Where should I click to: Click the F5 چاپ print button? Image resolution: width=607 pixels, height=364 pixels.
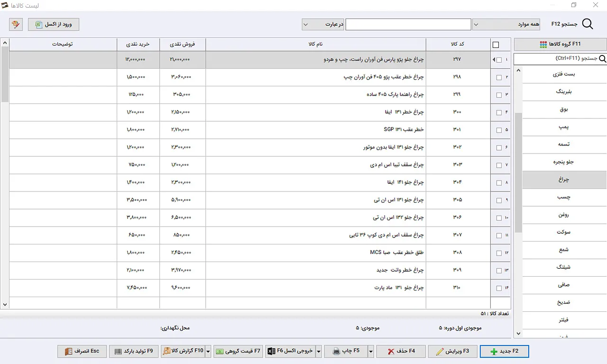tap(346, 351)
